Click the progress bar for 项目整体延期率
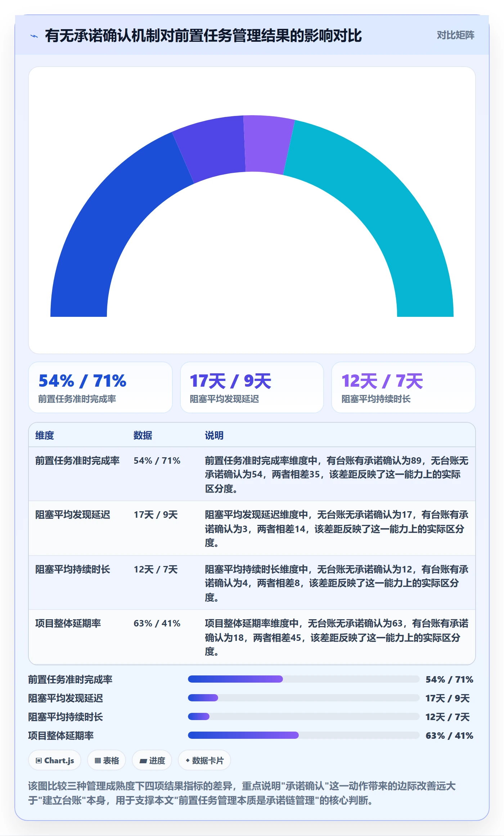 pos(303,735)
